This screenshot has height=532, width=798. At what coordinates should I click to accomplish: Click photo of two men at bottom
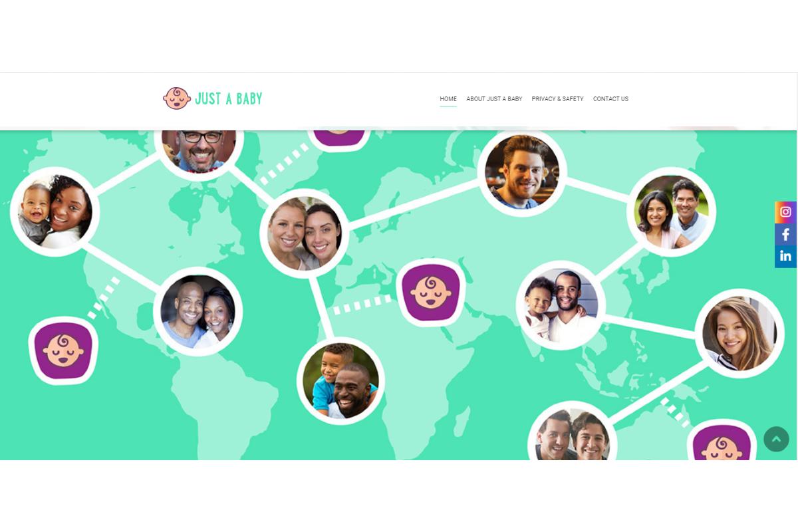(x=573, y=432)
